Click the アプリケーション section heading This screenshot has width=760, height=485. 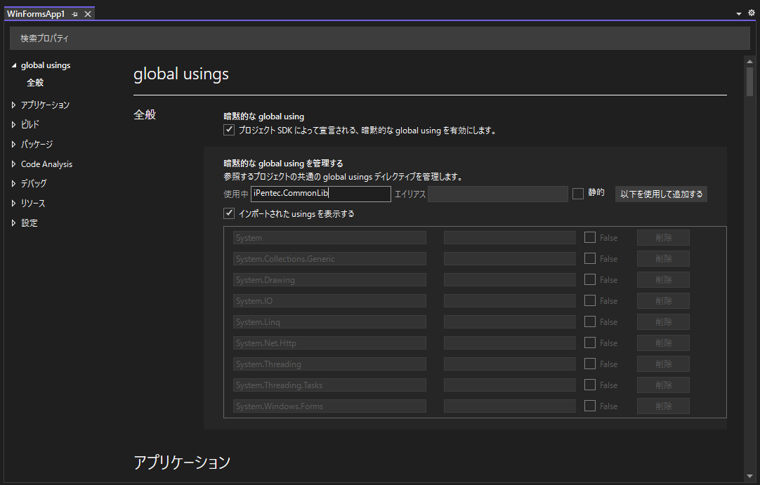tap(182, 462)
